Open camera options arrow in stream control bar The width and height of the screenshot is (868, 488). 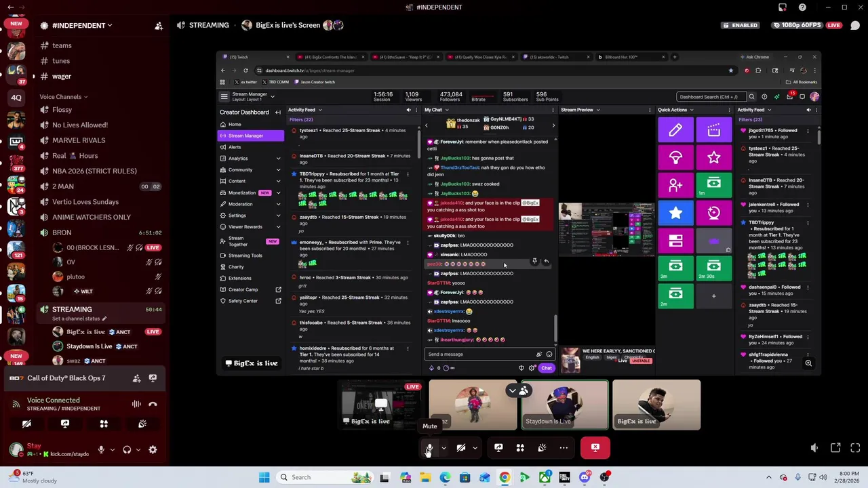[x=475, y=447]
